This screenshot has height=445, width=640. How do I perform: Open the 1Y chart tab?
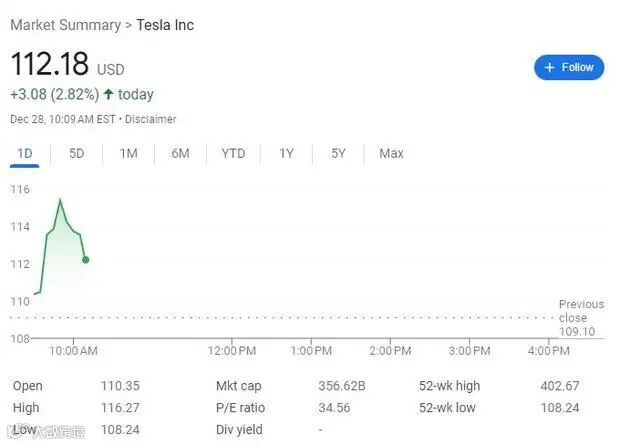(286, 153)
